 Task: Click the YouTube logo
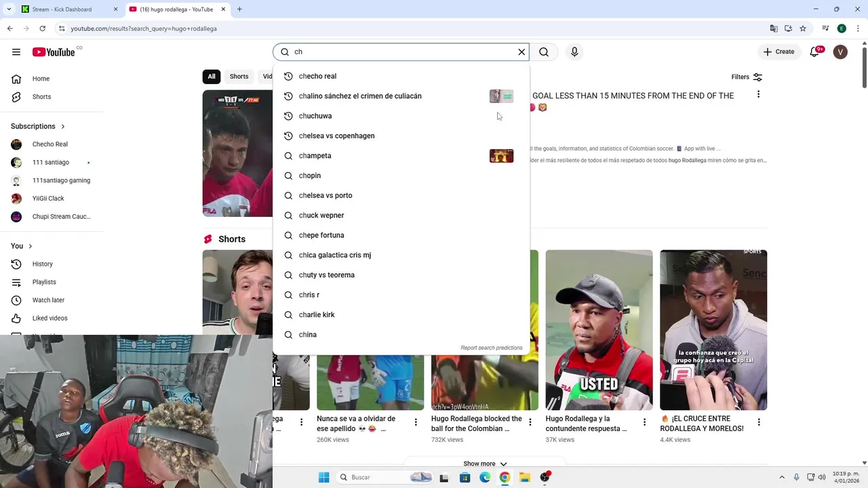[54, 52]
